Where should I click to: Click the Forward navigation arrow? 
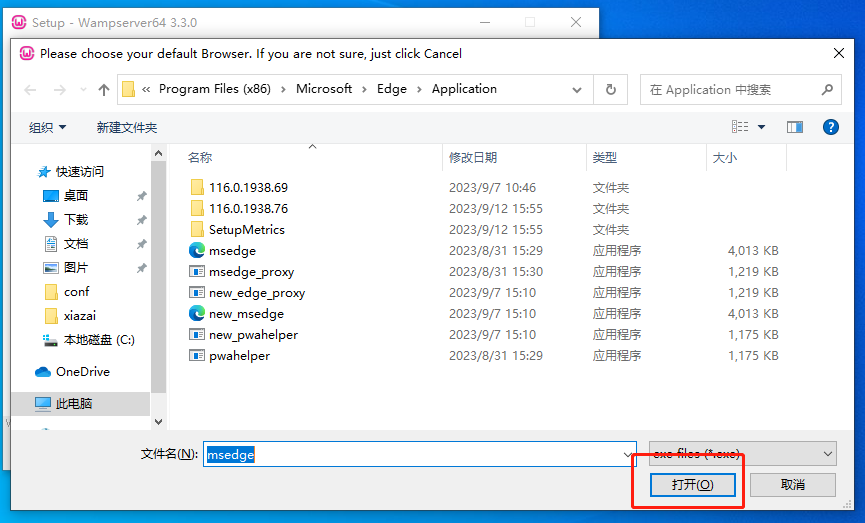(60, 90)
